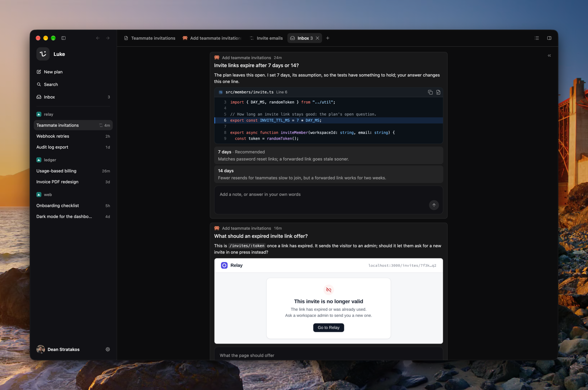Open Dark mode for the dashbo... plan
Image resolution: width=588 pixels, height=390 pixels.
pos(73,216)
